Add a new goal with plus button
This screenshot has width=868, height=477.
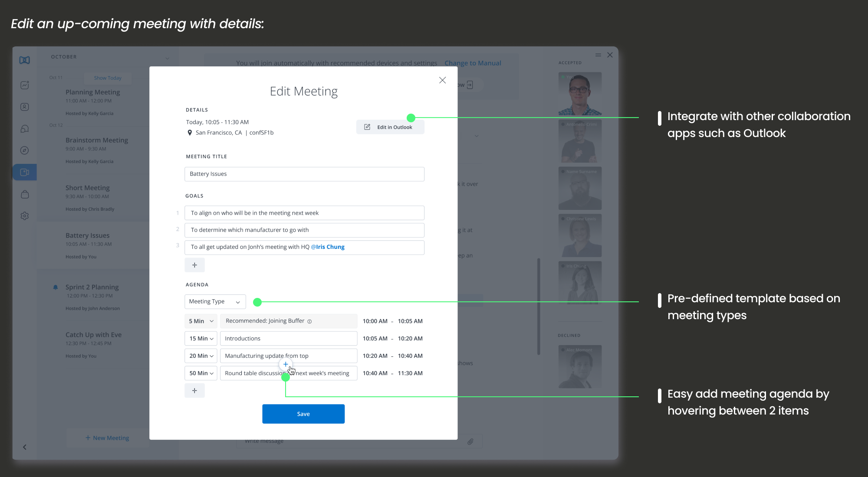coord(194,265)
